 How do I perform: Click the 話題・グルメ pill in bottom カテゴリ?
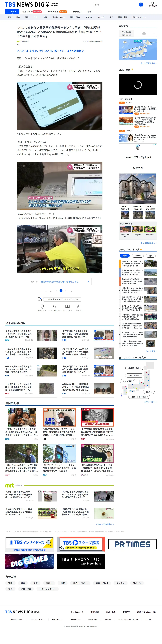[x=102, y=583]
